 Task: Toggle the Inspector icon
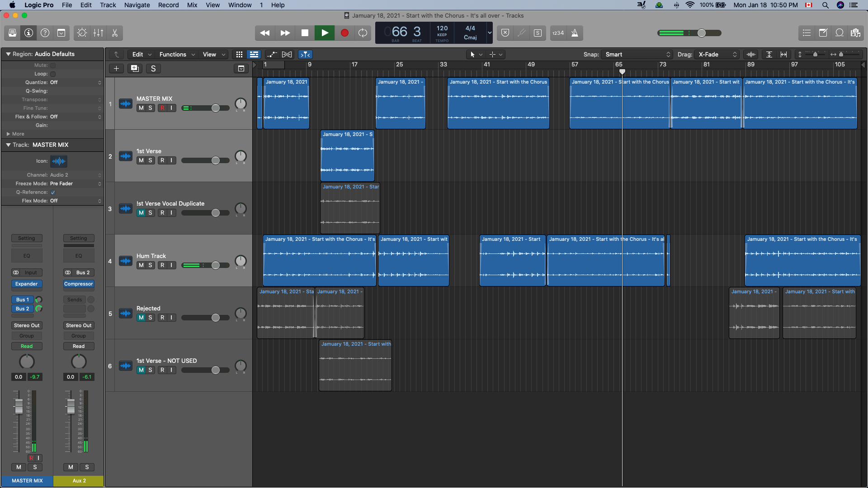coord(28,33)
